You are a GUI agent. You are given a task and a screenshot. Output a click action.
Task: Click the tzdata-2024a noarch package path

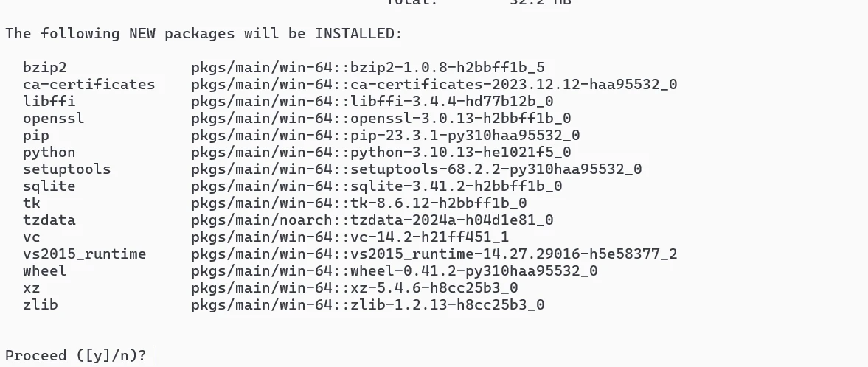[372, 220]
